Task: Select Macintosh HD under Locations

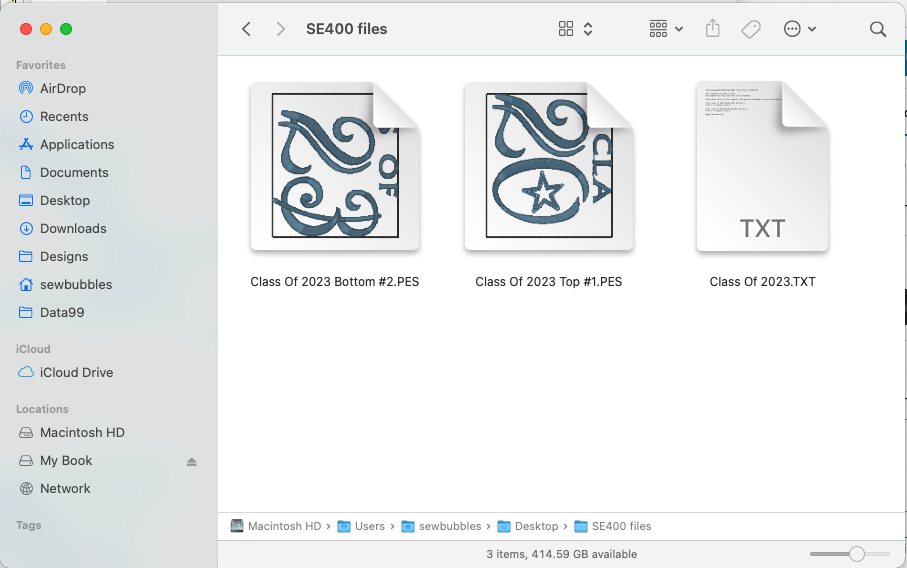Action: pos(81,432)
